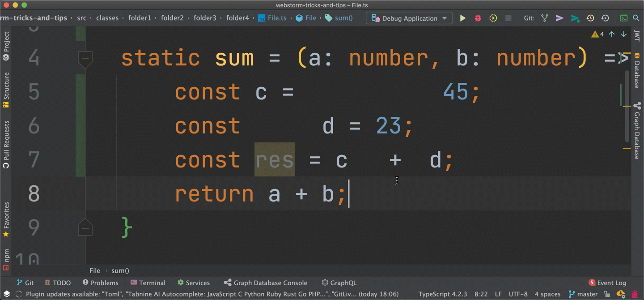Open the Database side panel
The height and width of the screenshot is (300, 644).
(x=637, y=71)
